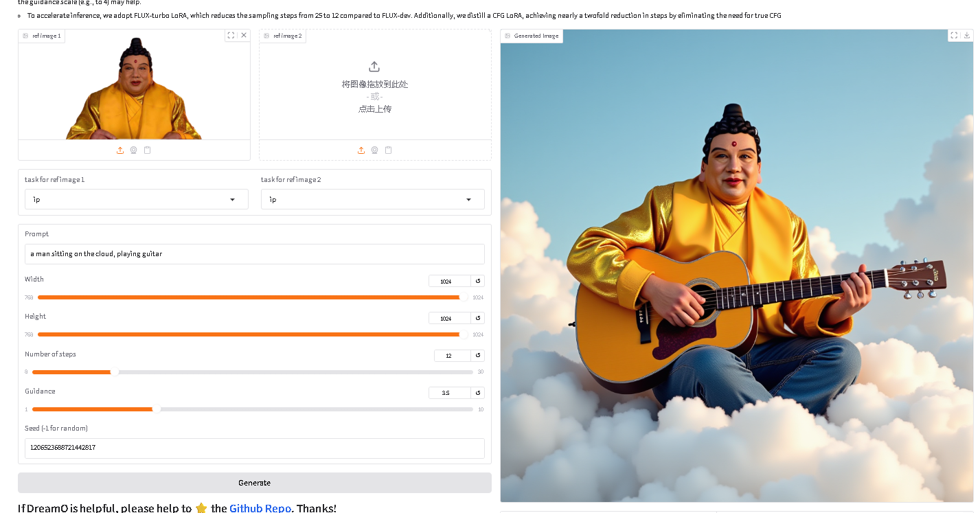Clear ref image 1 with the X icon
The image size is (980, 513).
243,35
